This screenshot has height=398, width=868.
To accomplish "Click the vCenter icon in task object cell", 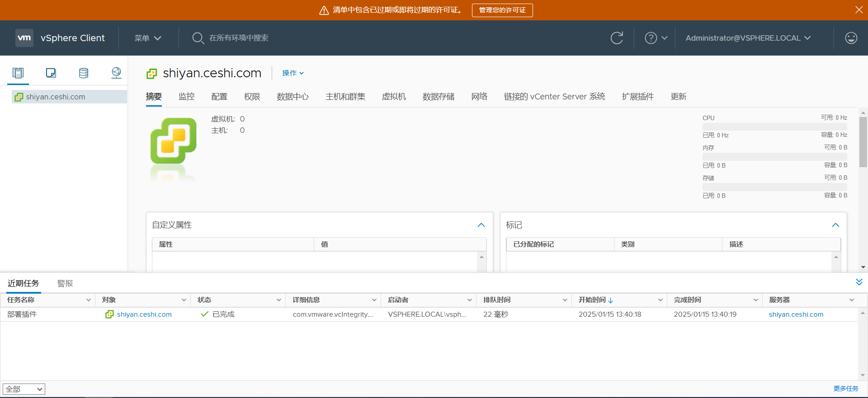I will [109, 314].
